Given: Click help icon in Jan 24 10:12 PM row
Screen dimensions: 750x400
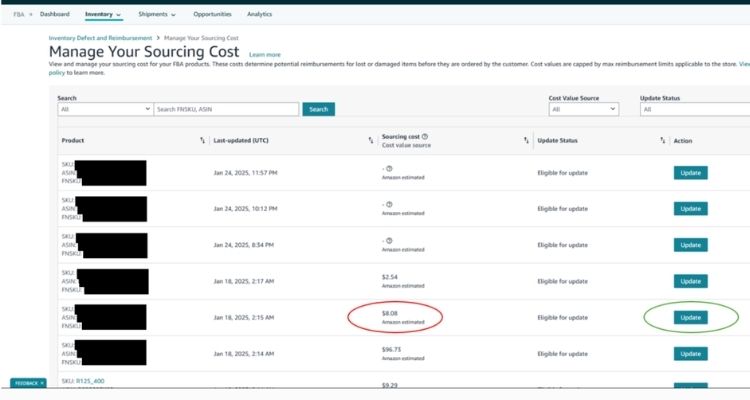Looking at the screenshot, I should click(388, 204).
